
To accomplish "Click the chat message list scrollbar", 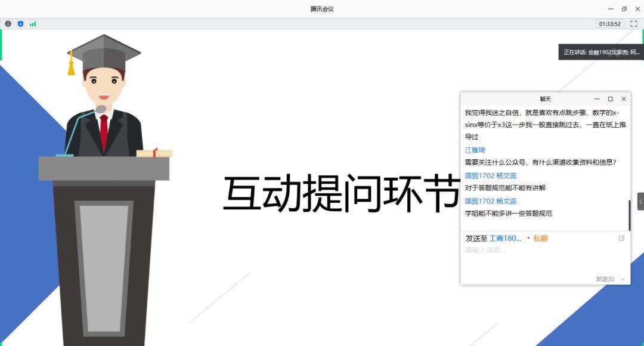I will (629, 215).
